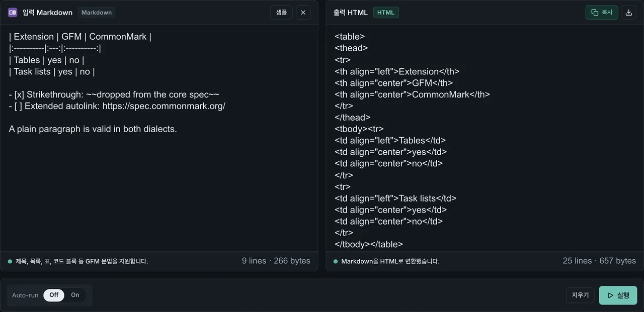Viewport: 644px width, 312px height.
Task: Click the Auto-run label
Action: point(25,295)
